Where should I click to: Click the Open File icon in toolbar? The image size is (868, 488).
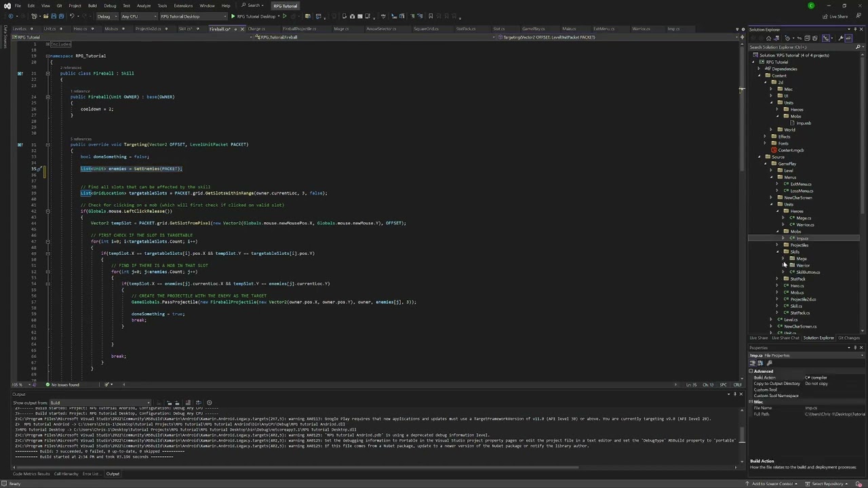click(45, 16)
